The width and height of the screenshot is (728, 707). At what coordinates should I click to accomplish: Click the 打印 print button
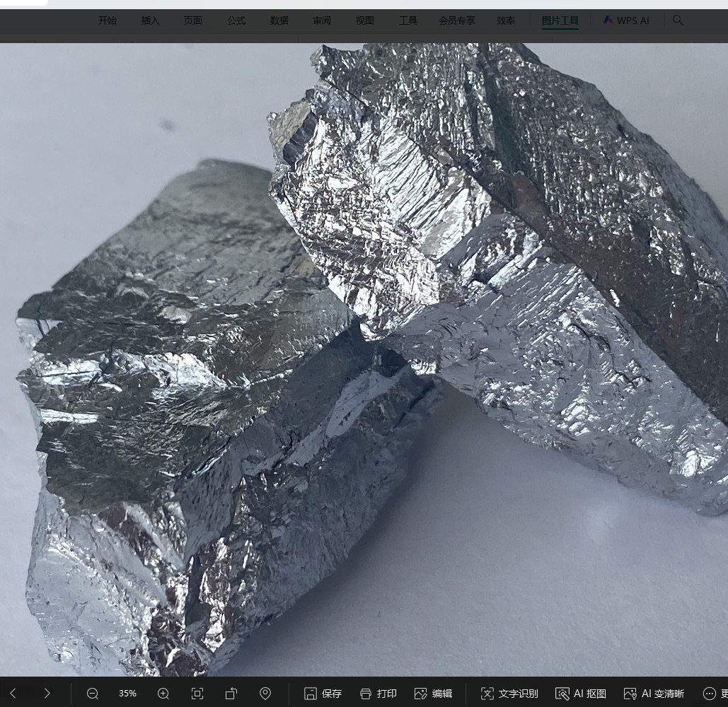378,694
